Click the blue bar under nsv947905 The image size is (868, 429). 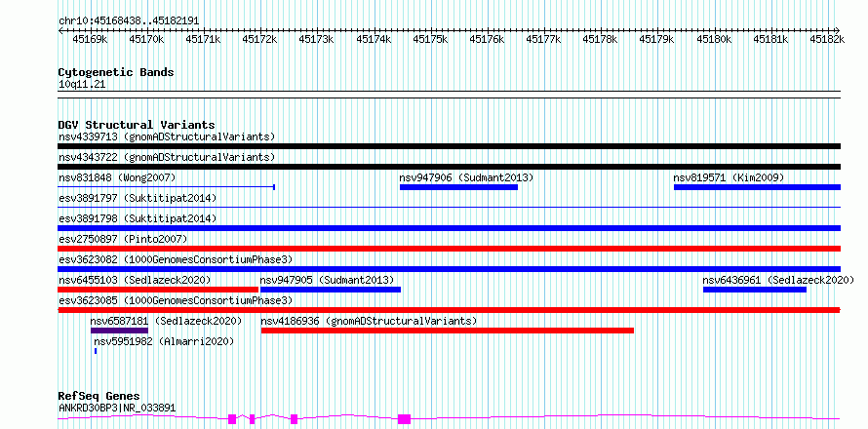click(x=331, y=290)
